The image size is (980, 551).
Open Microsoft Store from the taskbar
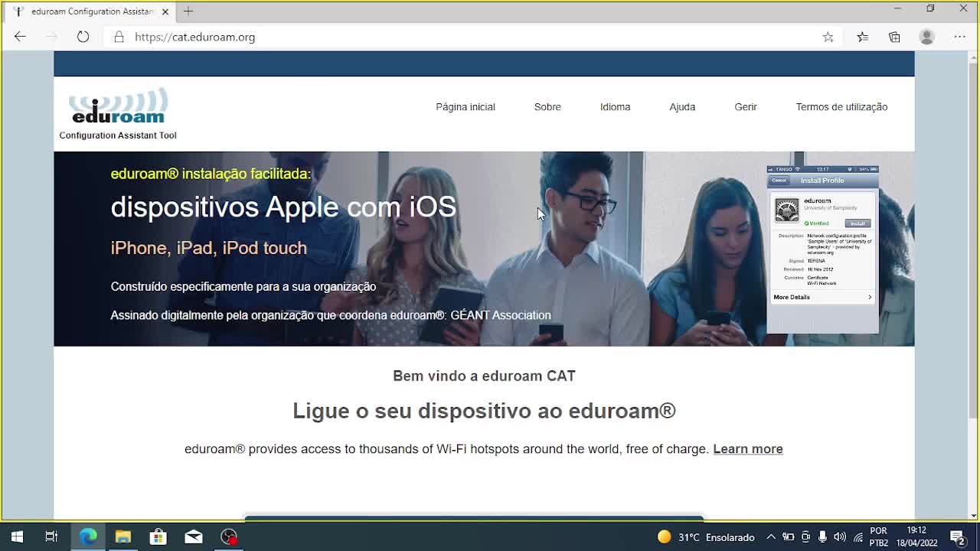point(158,537)
